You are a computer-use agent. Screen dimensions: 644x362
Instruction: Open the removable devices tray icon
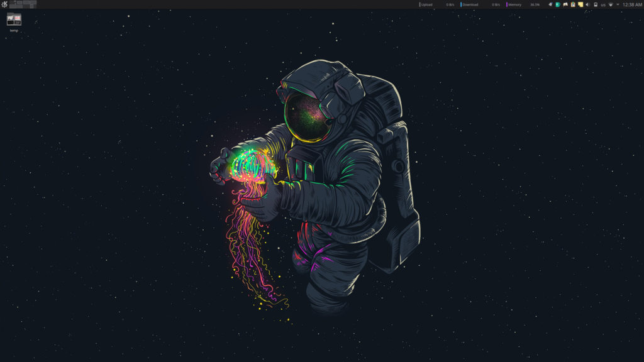coord(596,4)
